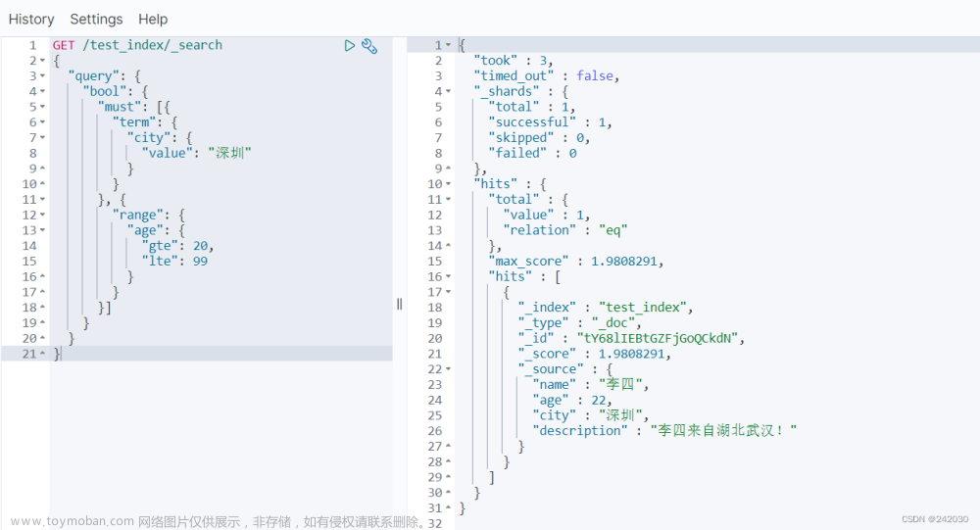Collapse the "_source" block fold arrow
Screen dimensions: 980x530
448,369
